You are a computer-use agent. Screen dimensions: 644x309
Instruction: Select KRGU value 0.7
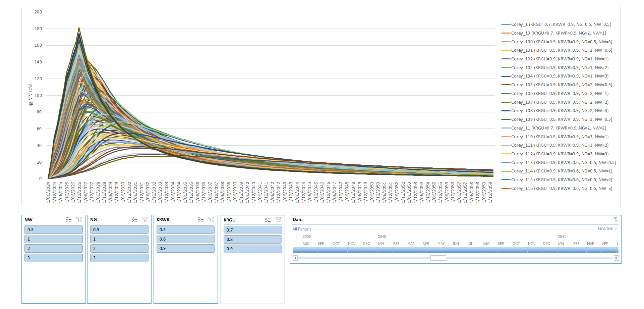pyautogui.click(x=253, y=230)
